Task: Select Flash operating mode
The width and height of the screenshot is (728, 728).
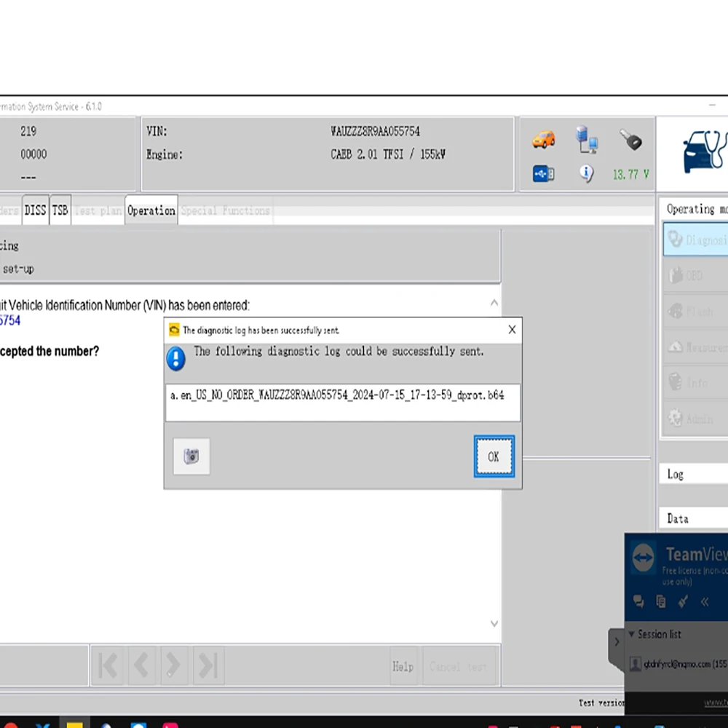Action: coord(695,311)
